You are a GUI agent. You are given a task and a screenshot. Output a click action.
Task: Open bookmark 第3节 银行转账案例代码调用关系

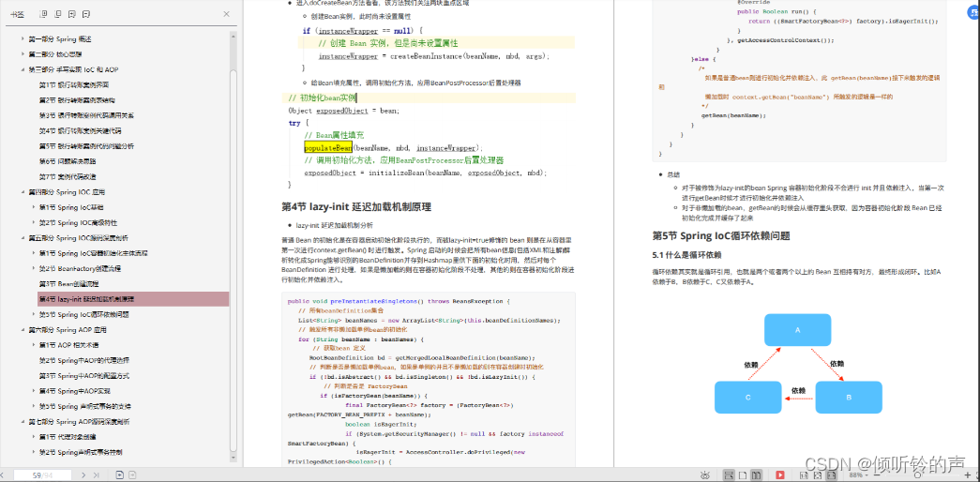coord(86,115)
